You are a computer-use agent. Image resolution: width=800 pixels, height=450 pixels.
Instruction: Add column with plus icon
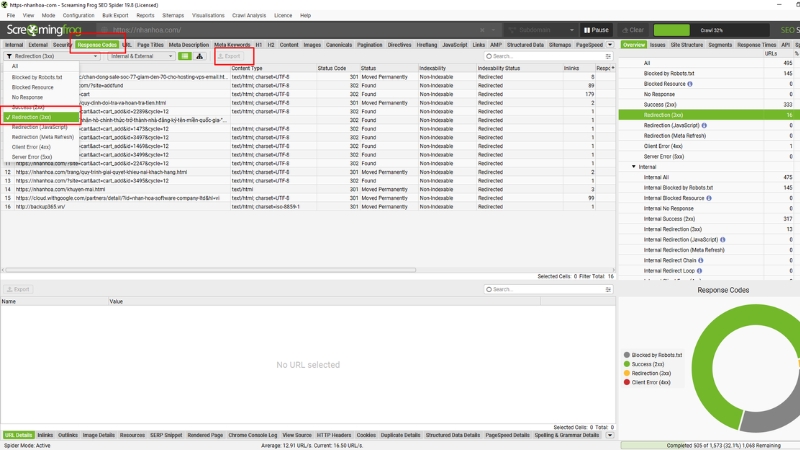612,68
